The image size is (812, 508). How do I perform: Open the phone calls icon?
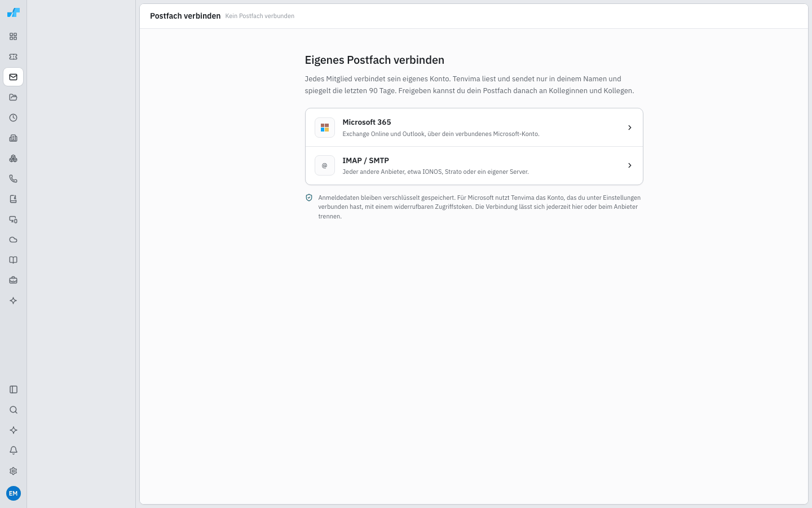tap(13, 179)
